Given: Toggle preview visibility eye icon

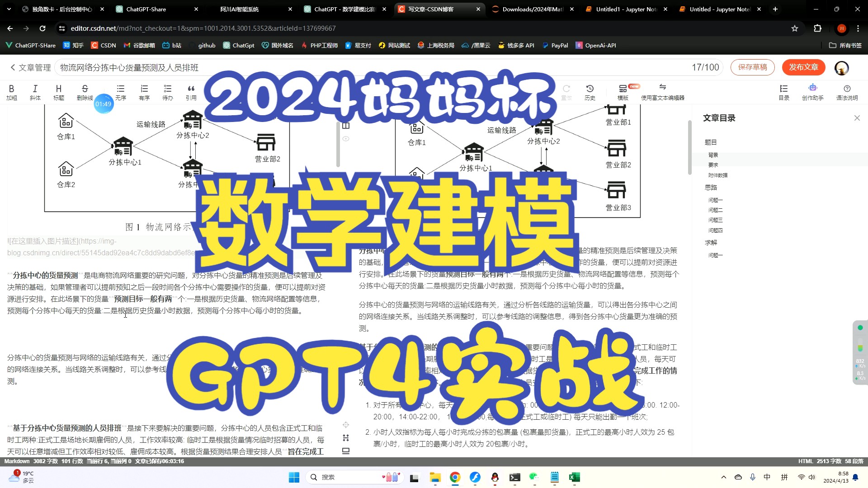Looking at the screenshot, I should [x=346, y=139].
